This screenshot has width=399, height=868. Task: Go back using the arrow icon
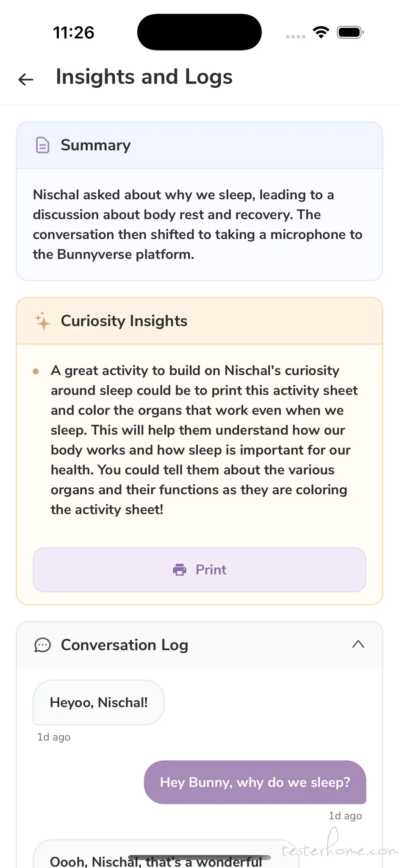click(26, 79)
